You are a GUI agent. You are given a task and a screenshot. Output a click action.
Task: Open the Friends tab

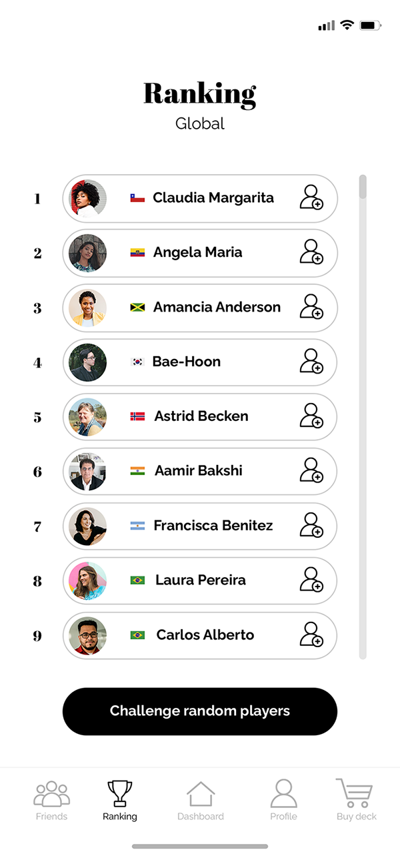(x=51, y=801)
